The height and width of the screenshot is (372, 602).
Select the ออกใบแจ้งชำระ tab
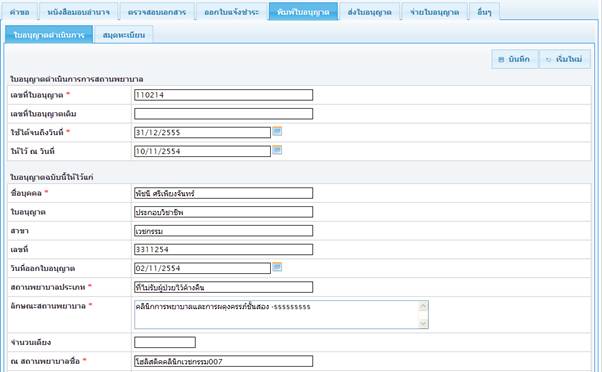coord(231,12)
